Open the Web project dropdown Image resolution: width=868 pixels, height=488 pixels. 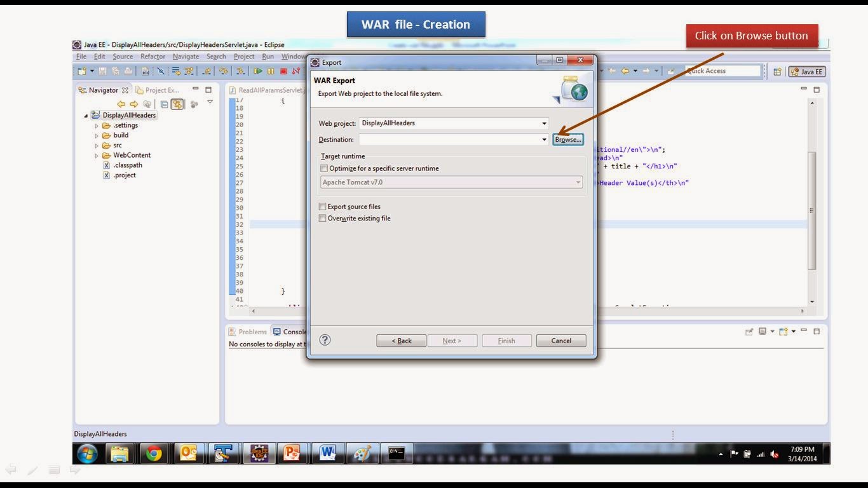point(544,123)
